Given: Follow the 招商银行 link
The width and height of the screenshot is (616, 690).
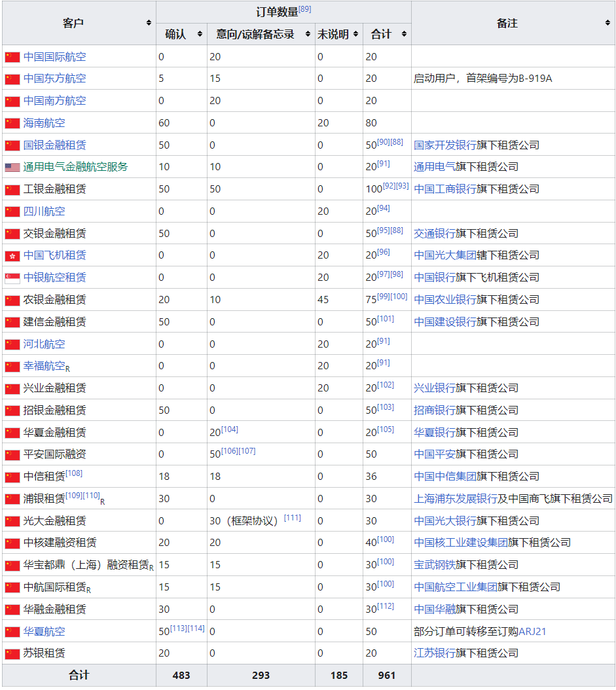Looking at the screenshot, I should coord(434,410).
